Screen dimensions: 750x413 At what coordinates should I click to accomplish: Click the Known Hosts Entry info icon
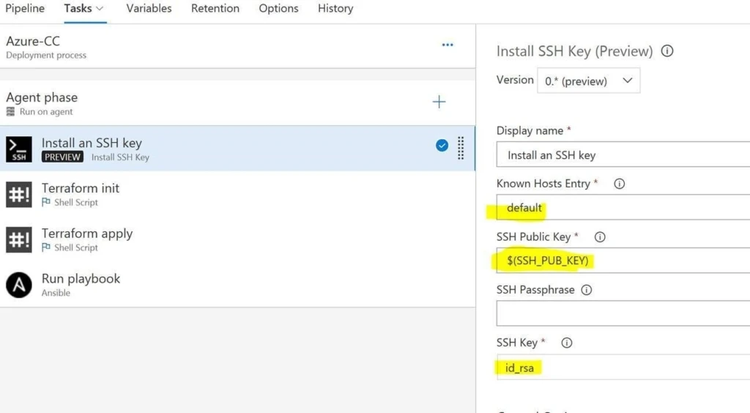[619, 184]
